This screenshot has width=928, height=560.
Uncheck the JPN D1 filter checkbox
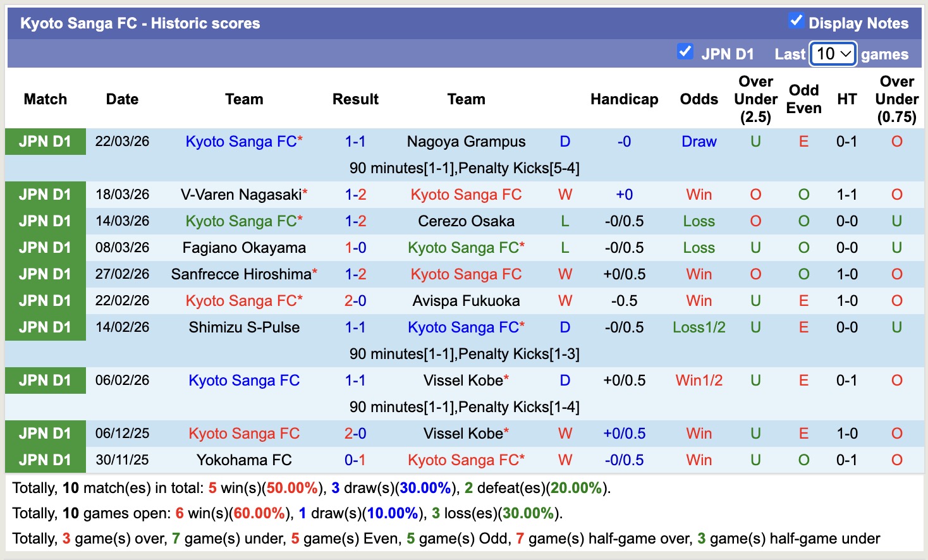click(685, 52)
